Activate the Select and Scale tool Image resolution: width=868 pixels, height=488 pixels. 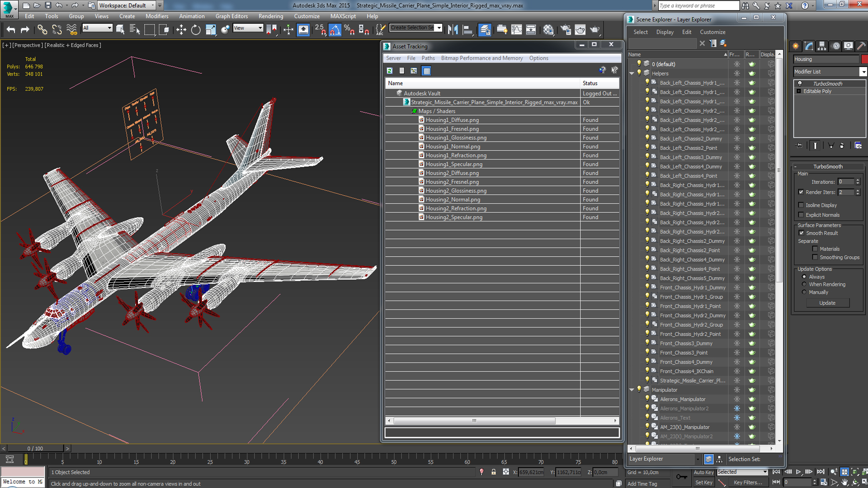211,30
